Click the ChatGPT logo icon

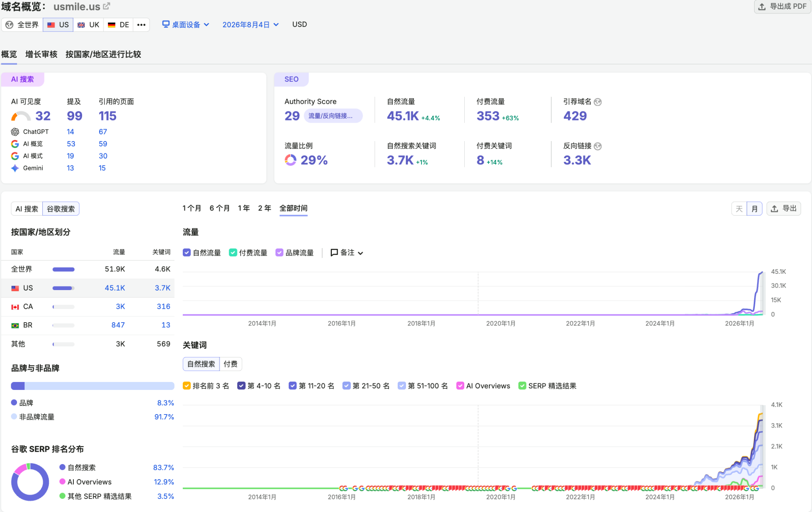[x=15, y=132]
